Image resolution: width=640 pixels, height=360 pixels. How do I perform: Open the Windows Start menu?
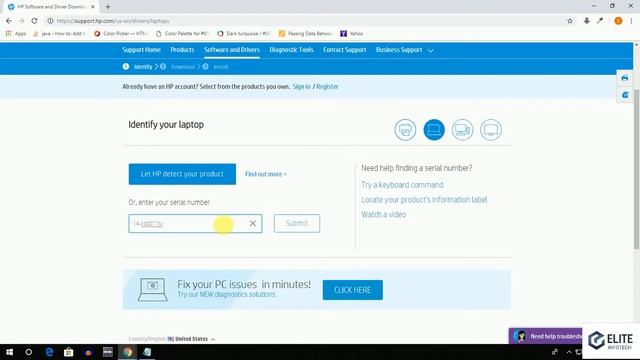pyautogui.click(x=9, y=352)
